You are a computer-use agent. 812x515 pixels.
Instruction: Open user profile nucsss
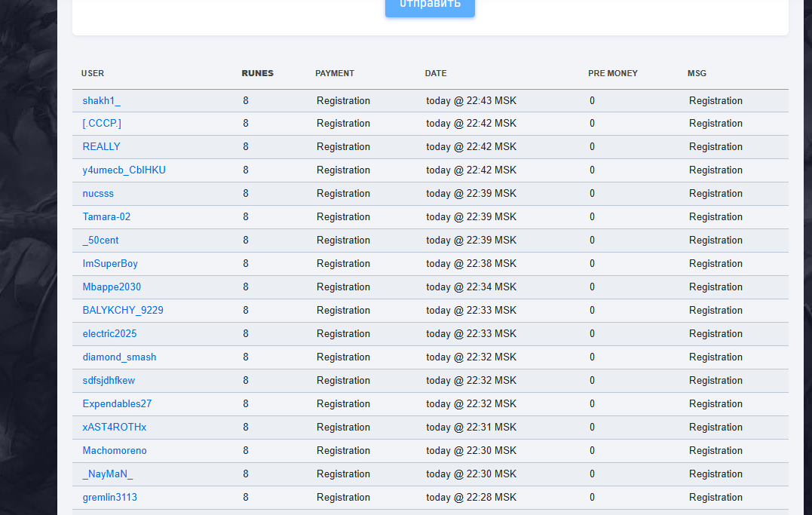tap(99, 193)
